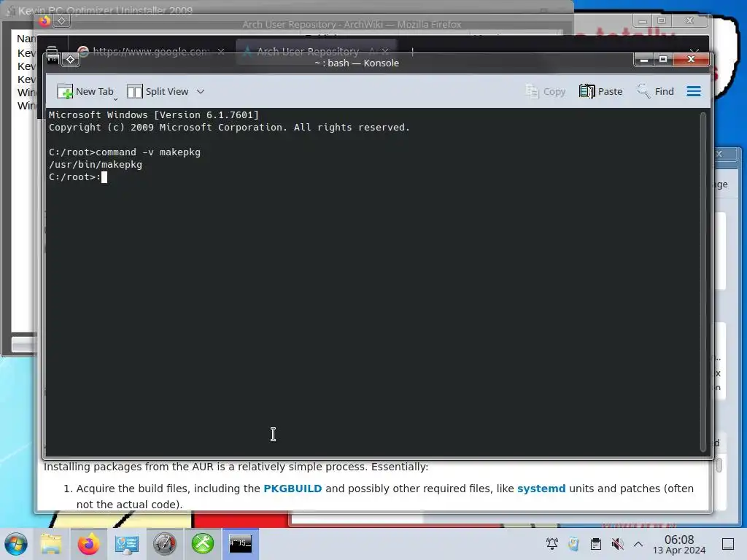Click Show Desktop button in taskbar
The image size is (747, 560).
[728, 544]
